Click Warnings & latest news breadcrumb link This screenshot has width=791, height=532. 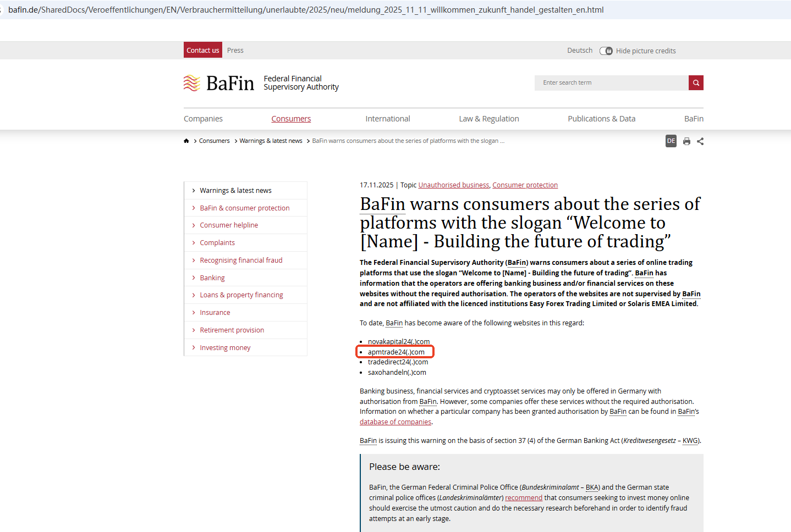tap(271, 141)
